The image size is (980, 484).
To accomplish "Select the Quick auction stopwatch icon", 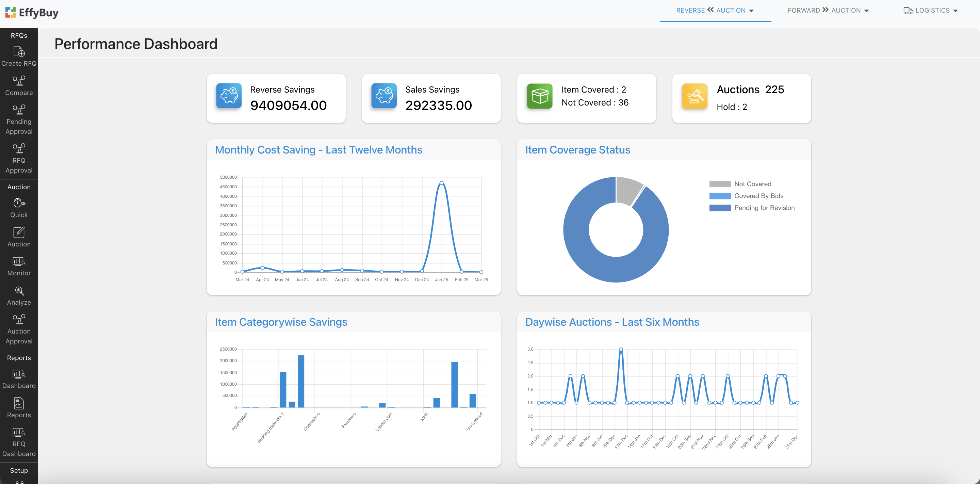I will pos(19,203).
